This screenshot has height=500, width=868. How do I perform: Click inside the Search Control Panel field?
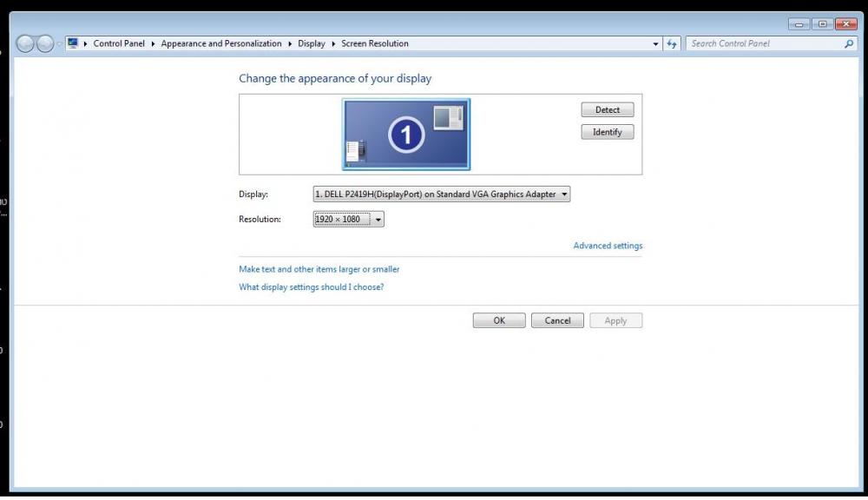point(764,43)
